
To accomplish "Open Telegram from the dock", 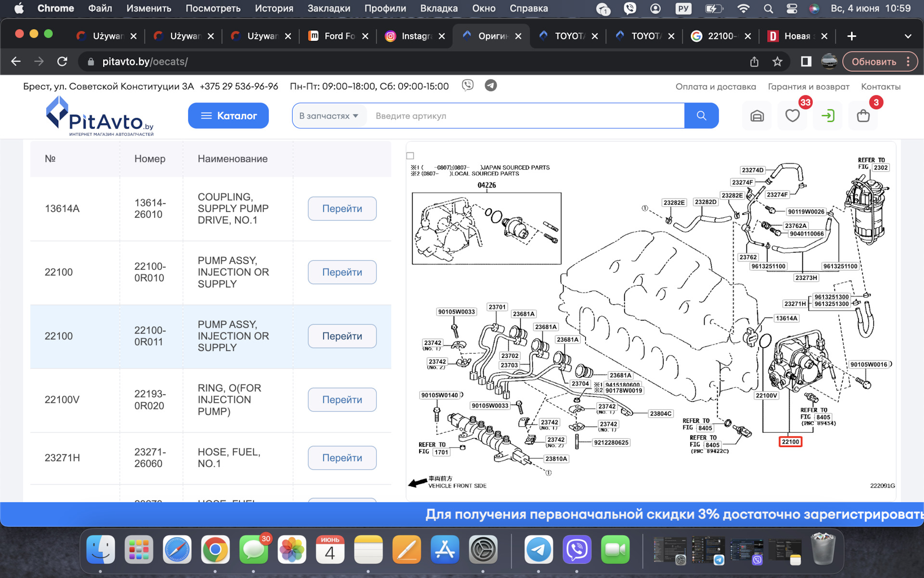I will pyautogui.click(x=538, y=550).
